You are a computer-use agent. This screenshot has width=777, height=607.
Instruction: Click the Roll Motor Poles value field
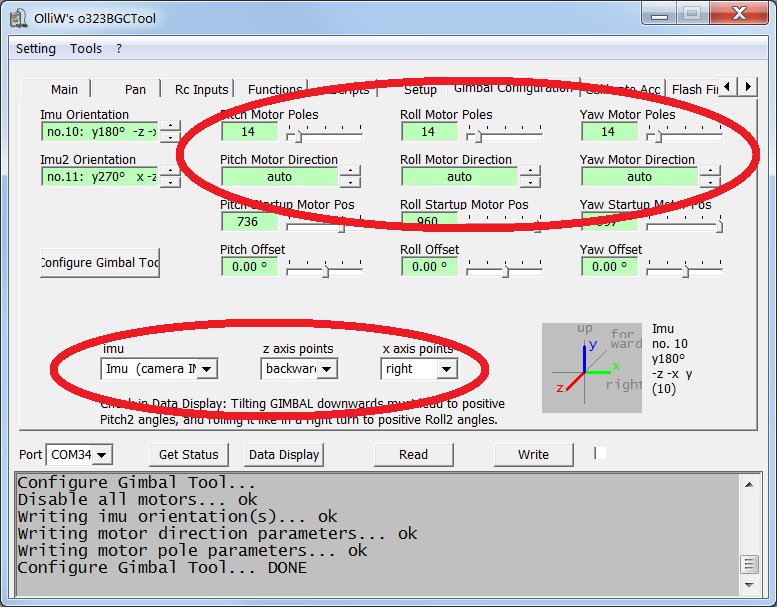[428, 132]
